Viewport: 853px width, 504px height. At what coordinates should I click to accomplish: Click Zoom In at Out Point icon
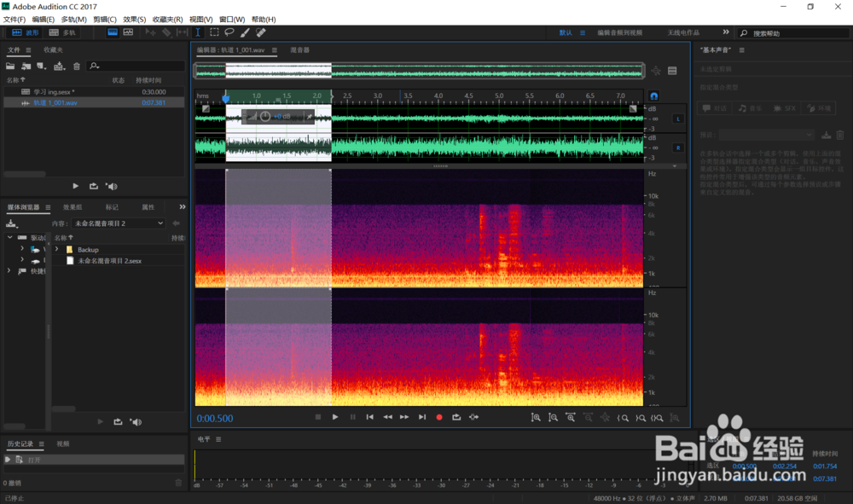[x=641, y=418]
